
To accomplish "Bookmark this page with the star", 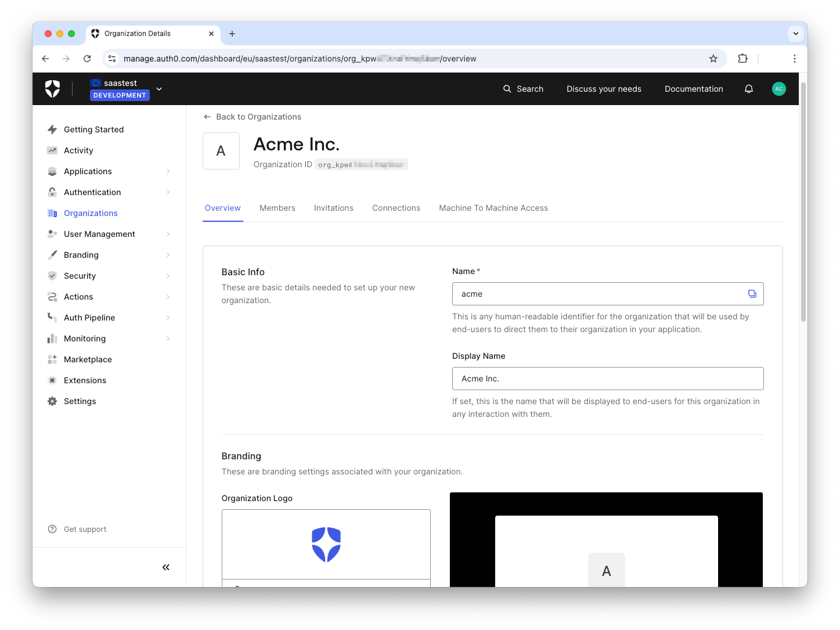I will tap(713, 59).
